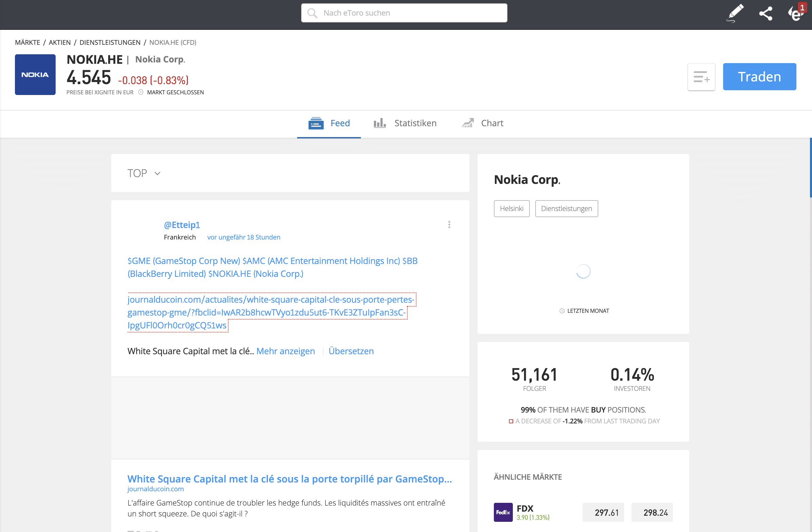
Task: Click Letzten Monat label
Action: [588, 311]
